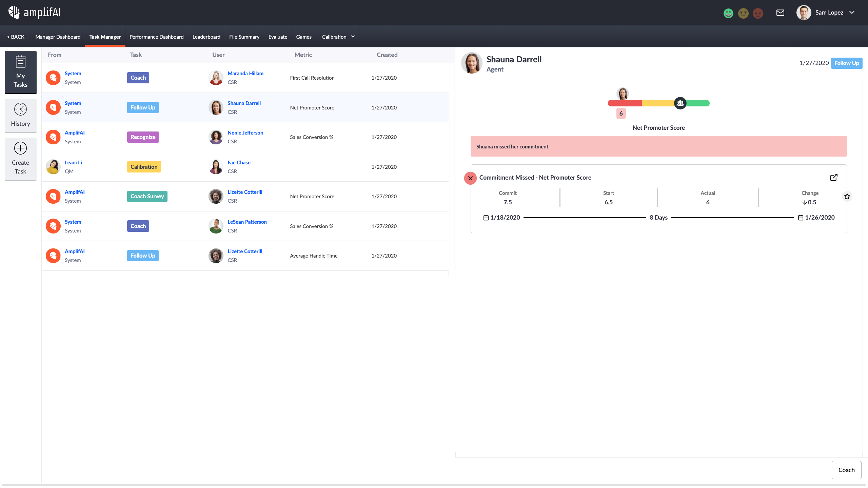Open My Tasks in the sidebar

20,72
